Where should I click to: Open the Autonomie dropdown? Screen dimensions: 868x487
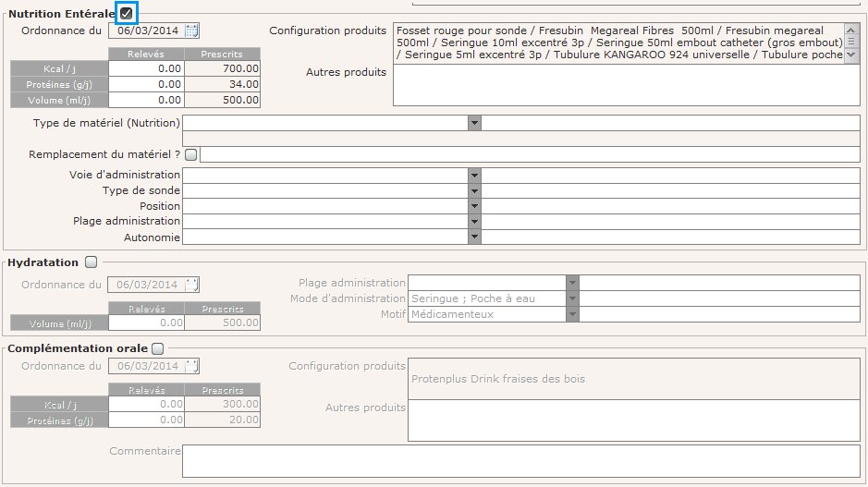coord(474,237)
